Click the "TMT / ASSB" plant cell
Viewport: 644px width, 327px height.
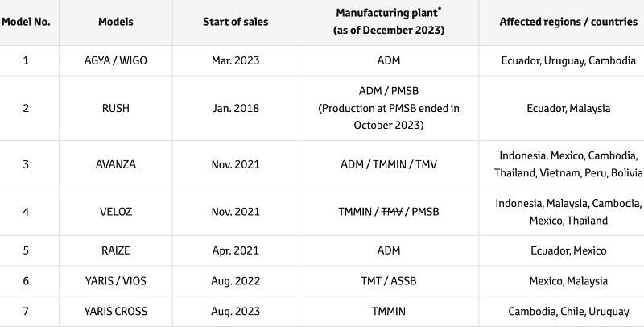[x=389, y=281]
